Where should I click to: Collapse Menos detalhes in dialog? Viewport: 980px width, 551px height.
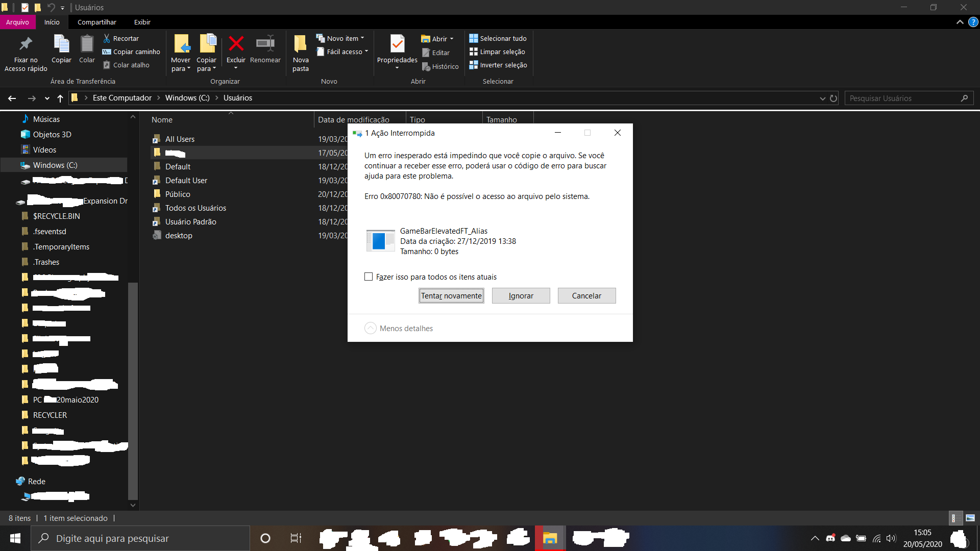399,328
